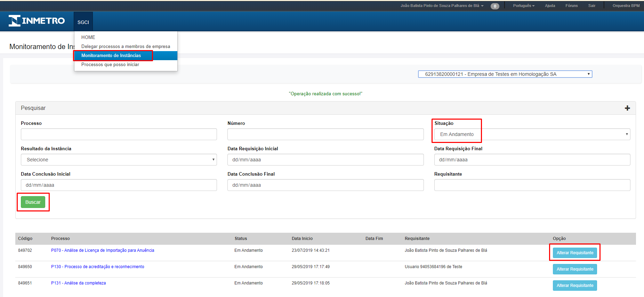Open the company selector dropdown

pyautogui.click(x=505, y=74)
